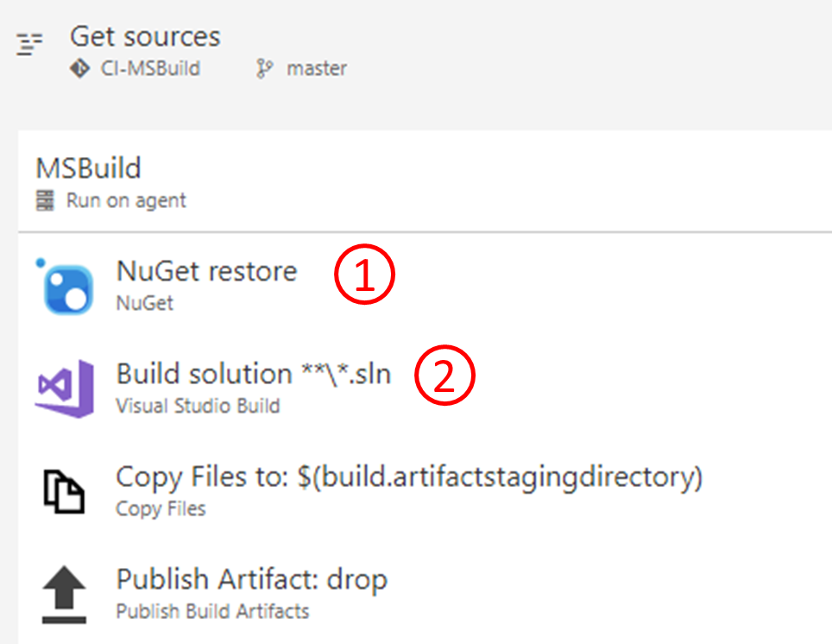The image size is (832, 644).
Task: Open the Get sources step
Action: click(144, 36)
